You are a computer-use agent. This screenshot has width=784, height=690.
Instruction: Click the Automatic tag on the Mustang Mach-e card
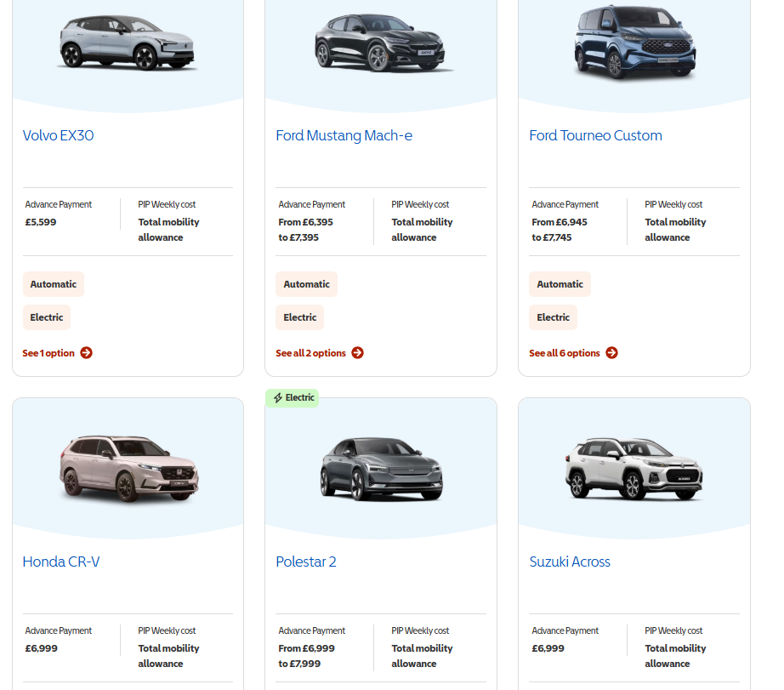tap(306, 284)
